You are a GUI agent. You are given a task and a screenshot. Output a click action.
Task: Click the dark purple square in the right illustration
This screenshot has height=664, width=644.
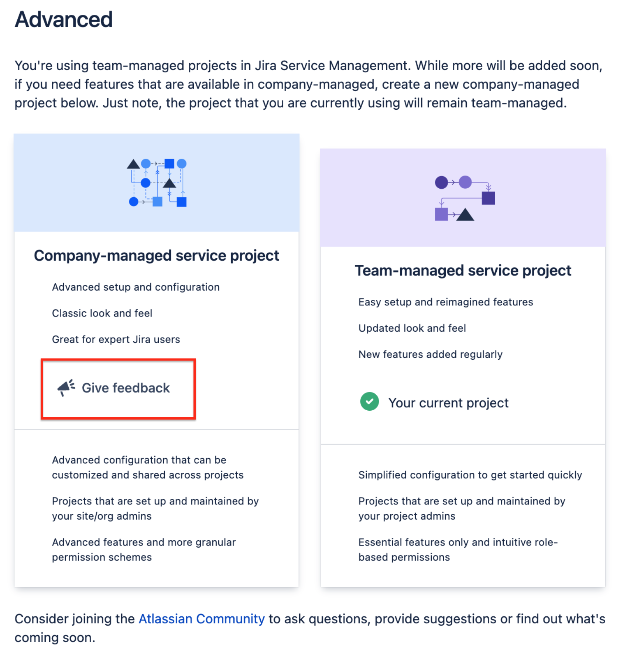[489, 198]
